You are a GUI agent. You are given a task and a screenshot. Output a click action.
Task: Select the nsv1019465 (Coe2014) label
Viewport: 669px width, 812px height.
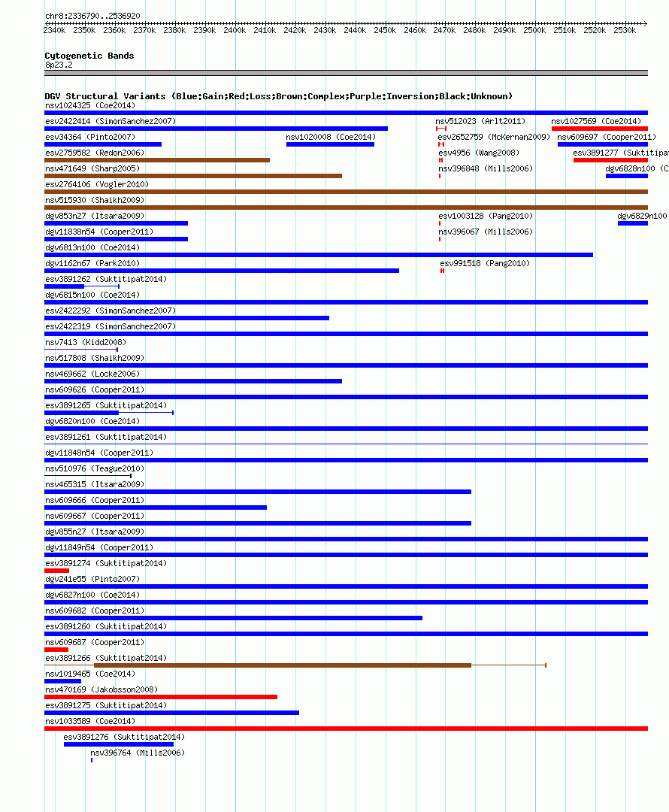point(90,674)
